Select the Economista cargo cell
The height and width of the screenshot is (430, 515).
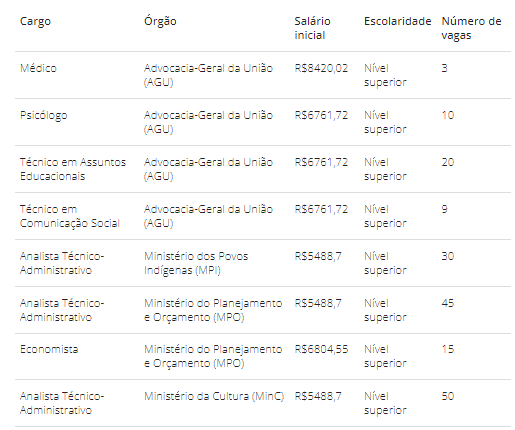pyautogui.click(x=49, y=349)
